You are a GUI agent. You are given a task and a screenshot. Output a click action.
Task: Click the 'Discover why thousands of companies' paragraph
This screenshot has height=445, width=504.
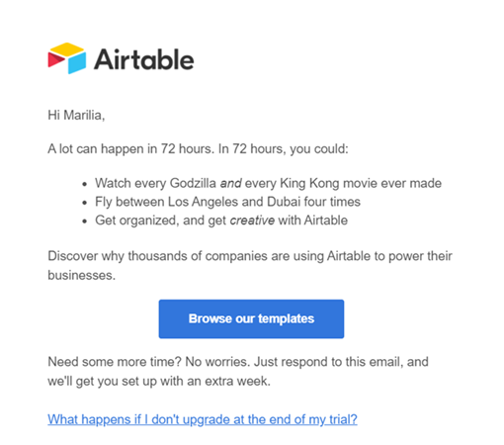coord(250,265)
